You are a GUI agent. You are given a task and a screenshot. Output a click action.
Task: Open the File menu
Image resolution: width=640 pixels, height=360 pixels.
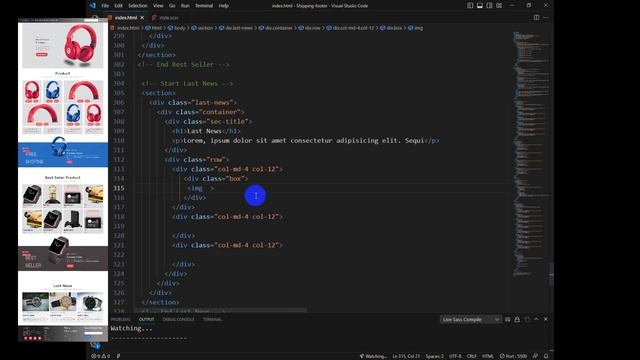click(105, 6)
